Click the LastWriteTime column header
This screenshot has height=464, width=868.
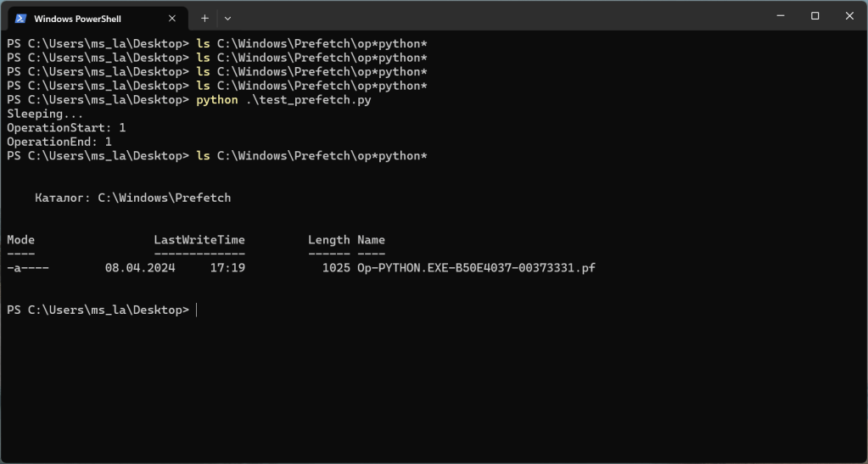tap(199, 240)
